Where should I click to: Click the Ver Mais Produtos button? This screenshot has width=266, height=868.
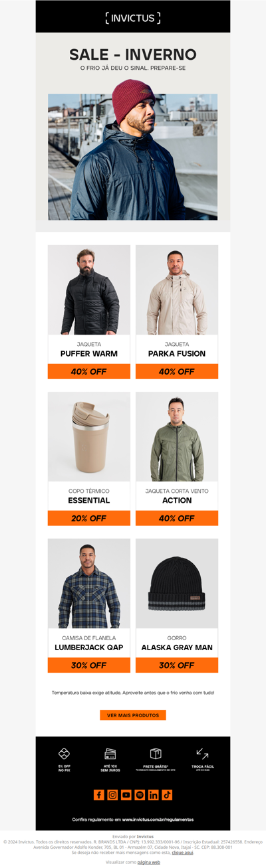[x=133, y=715]
